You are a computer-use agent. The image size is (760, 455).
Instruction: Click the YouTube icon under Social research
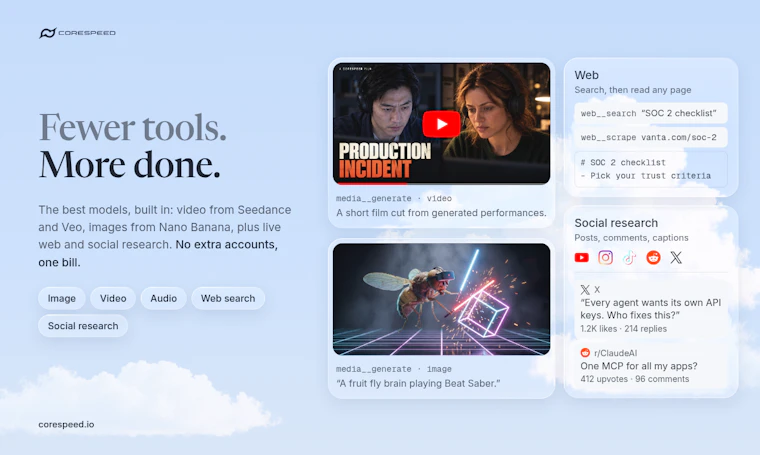[x=582, y=257]
